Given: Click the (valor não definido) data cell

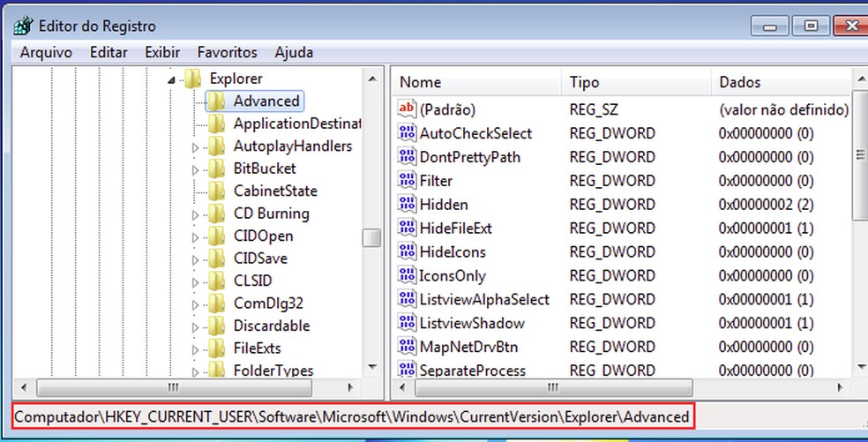Looking at the screenshot, I should 783,109.
